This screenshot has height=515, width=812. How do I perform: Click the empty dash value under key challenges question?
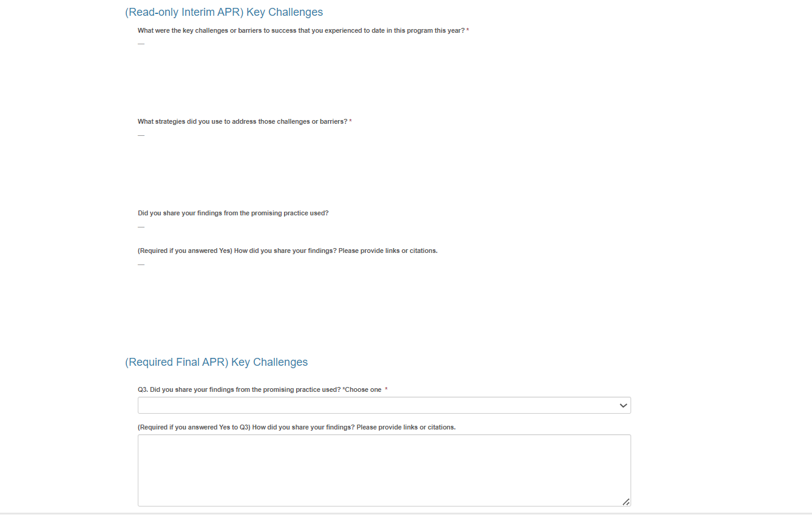click(141, 44)
